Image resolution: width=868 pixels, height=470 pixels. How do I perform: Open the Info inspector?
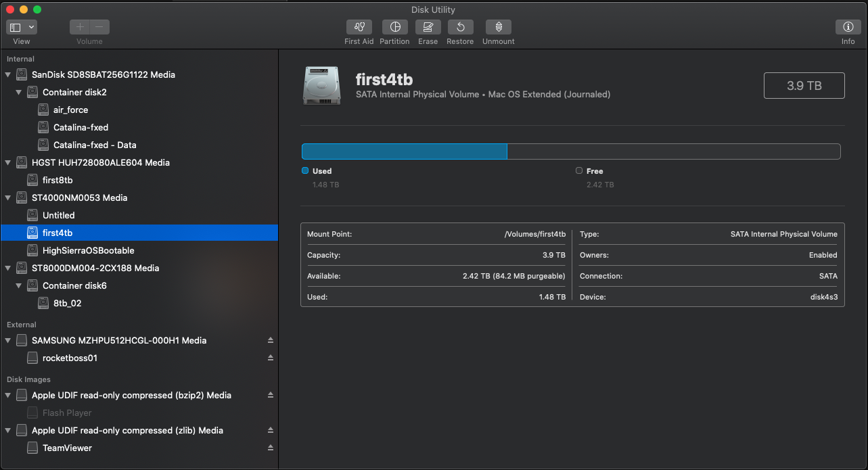click(x=848, y=27)
